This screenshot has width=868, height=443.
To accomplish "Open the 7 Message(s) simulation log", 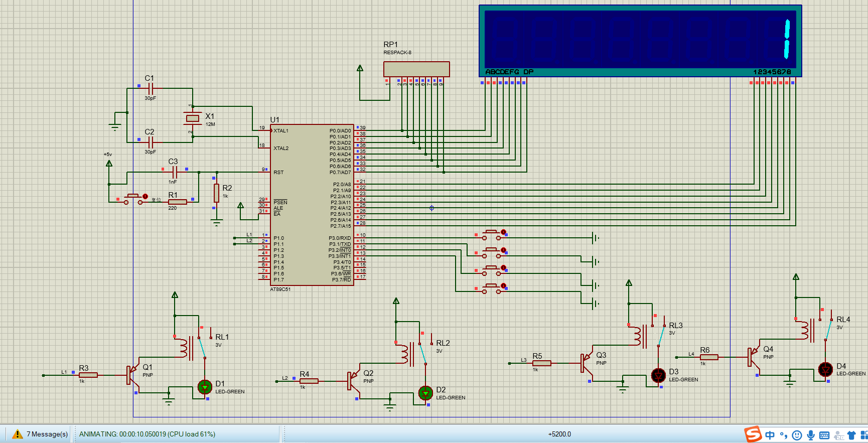I will (x=47, y=434).
